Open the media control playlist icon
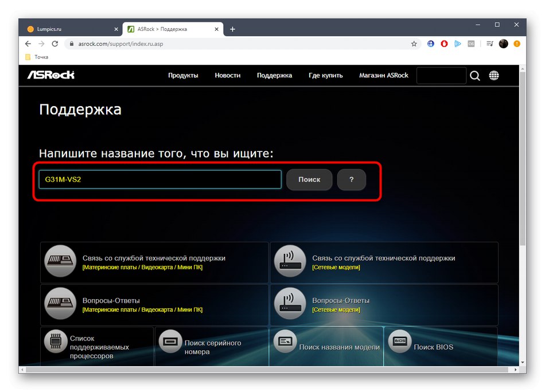545x392 pixels. click(x=490, y=44)
